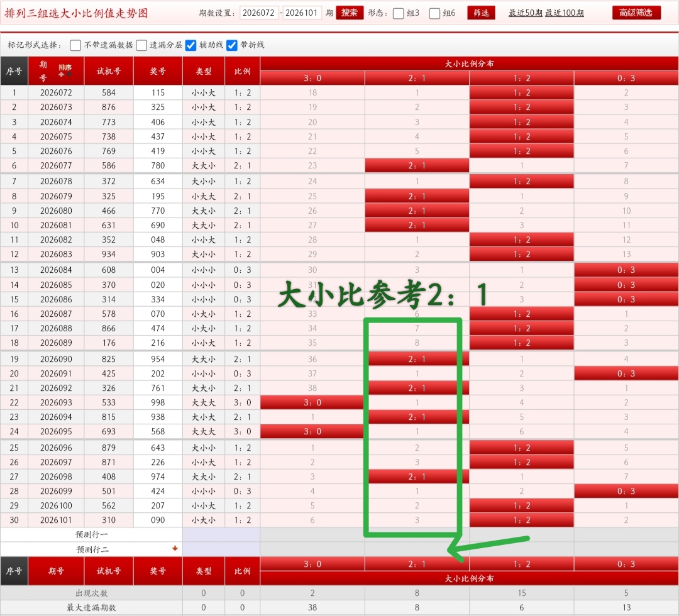
Task: Click the red arrow next to 预测行二
Action: [176, 548]
